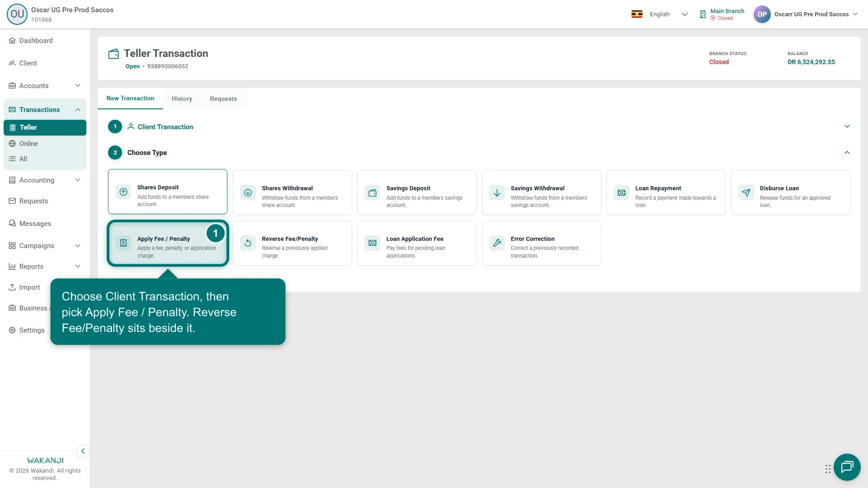Click the Disburse Loan paper plane icon
The height and width of the screenshot is (488, 868).
[746, 192]
